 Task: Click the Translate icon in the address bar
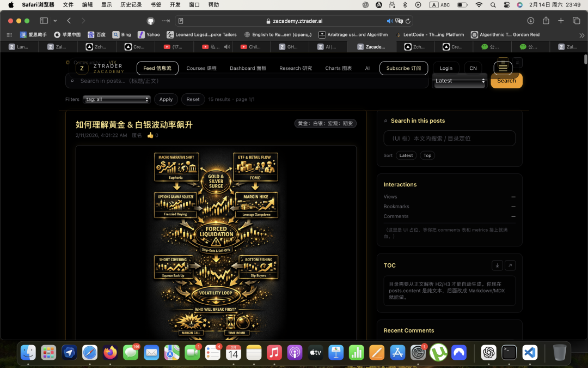(399, 21)
